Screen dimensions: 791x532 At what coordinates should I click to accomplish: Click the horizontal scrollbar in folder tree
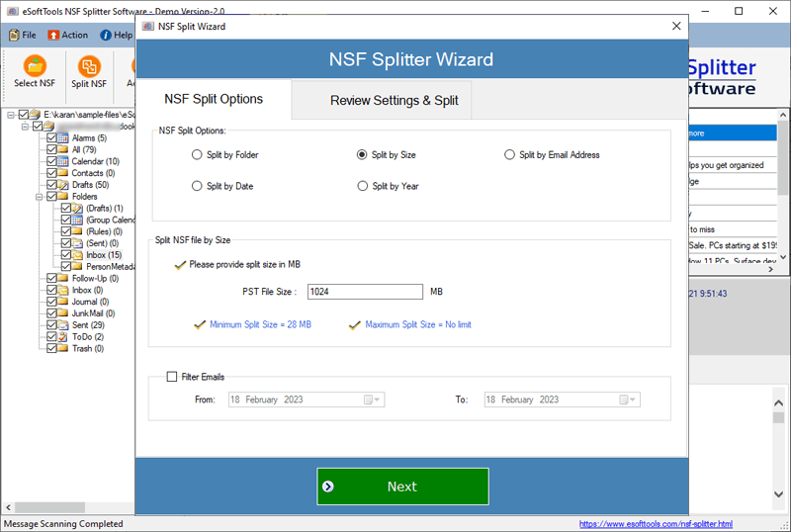[49, 506]
